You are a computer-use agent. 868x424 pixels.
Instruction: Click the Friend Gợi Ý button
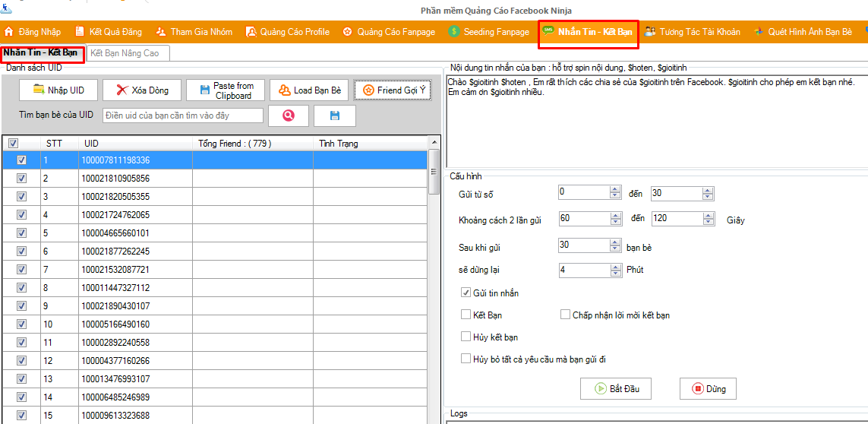pos(393,90)
